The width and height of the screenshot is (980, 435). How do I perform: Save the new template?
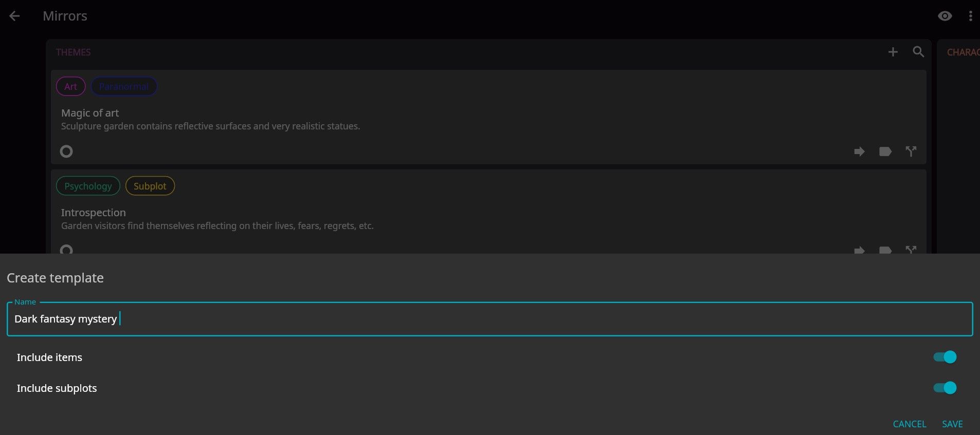click(x=952, y=424)
